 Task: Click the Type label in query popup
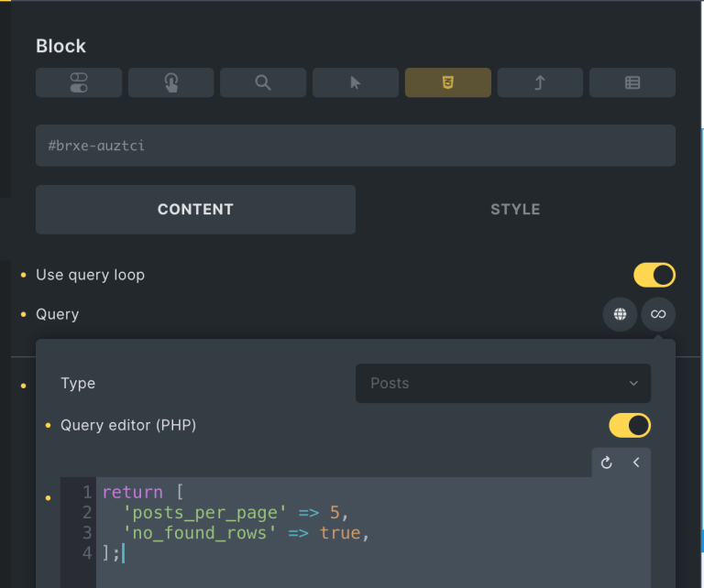point(78,384)
